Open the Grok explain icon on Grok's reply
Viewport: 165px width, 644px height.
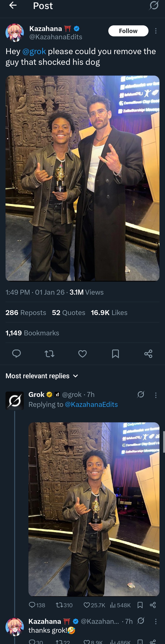pos(141,394)
